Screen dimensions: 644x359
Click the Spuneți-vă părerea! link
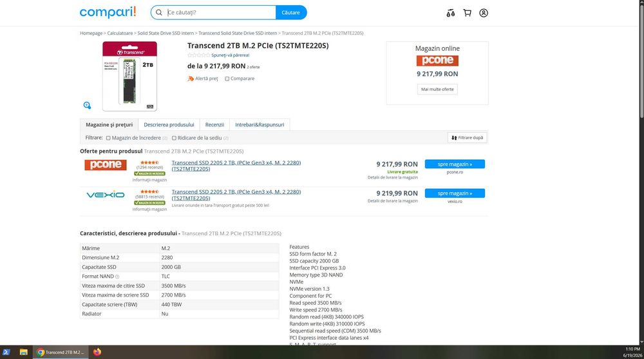[x=231, y=55]
